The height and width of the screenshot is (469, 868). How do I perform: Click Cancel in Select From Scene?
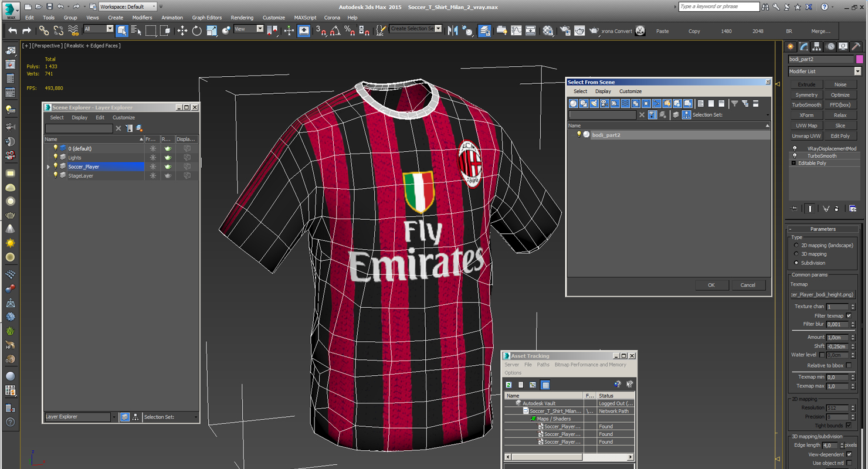point(748,285)
